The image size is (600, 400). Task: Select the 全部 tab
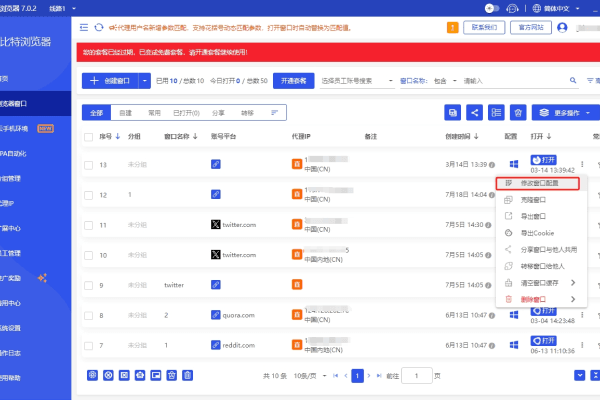(x=96, y=113)
